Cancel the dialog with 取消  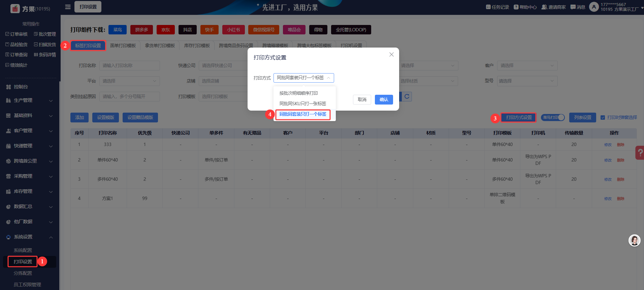(362, 99)
